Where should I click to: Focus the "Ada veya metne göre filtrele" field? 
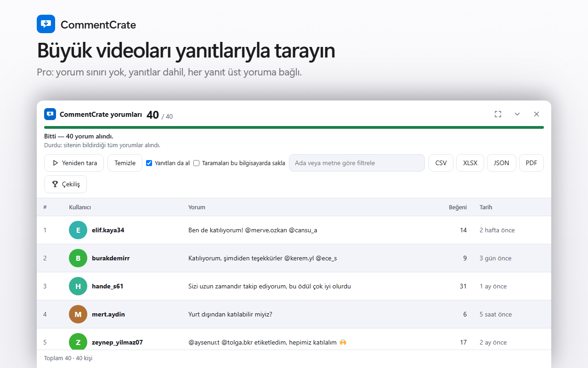click(357, 163)
